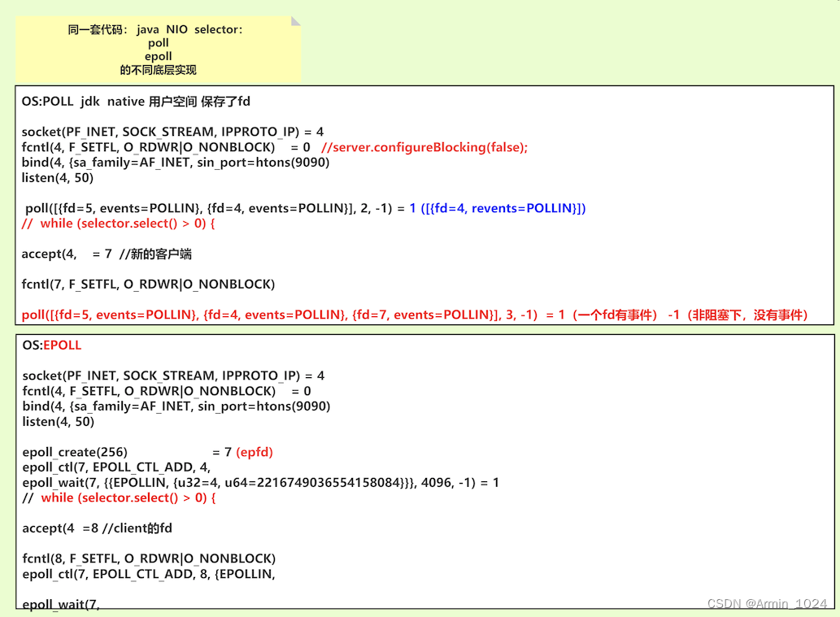Select the 'OS:POLL jdk native' heading line
The height and width of the screenshot is (617, 840).
(136, 102)
